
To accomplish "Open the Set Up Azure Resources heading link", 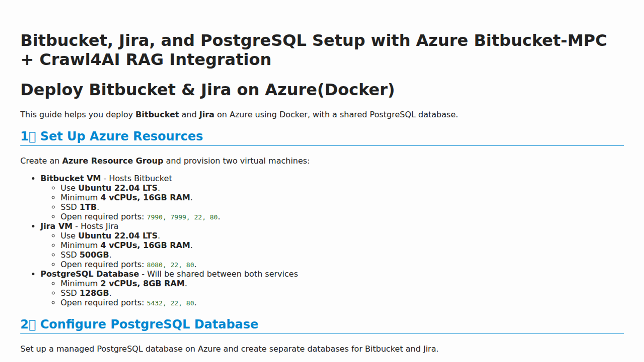I will tap(121, 136).
